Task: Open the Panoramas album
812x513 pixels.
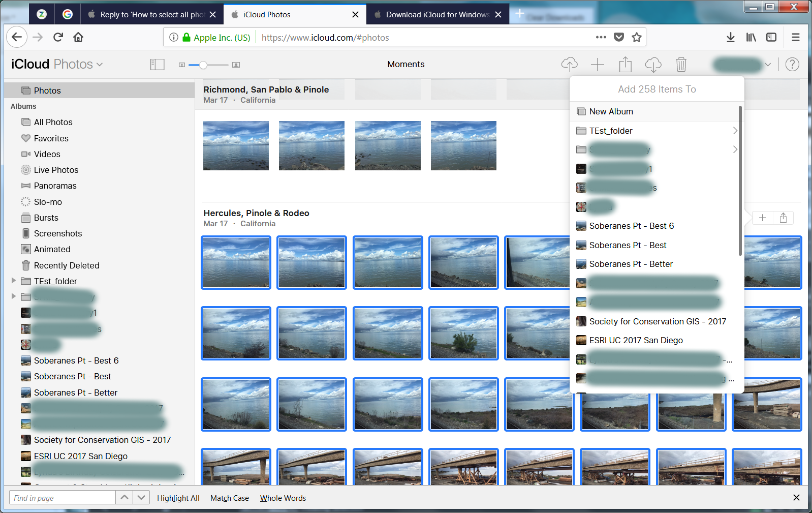Action: click(99, 186)
